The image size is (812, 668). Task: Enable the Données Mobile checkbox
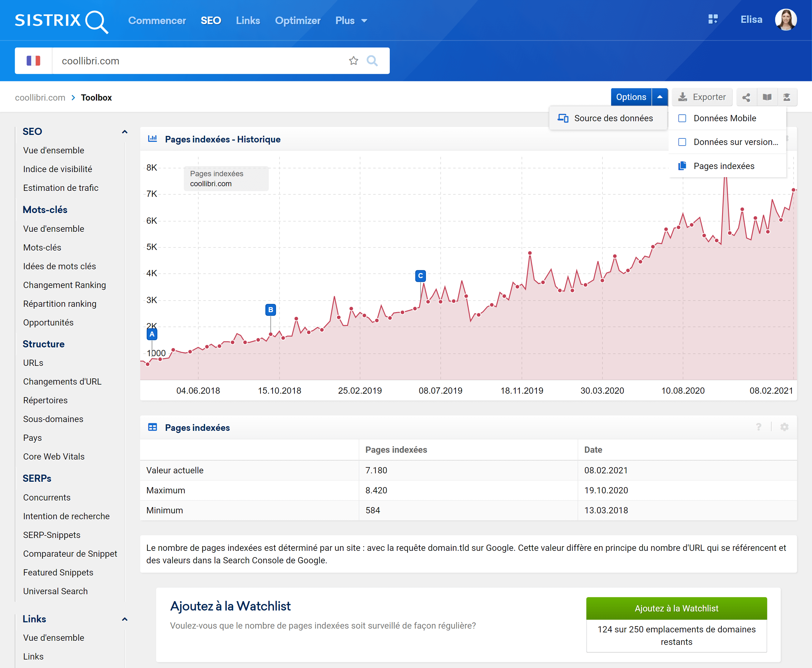682,118
